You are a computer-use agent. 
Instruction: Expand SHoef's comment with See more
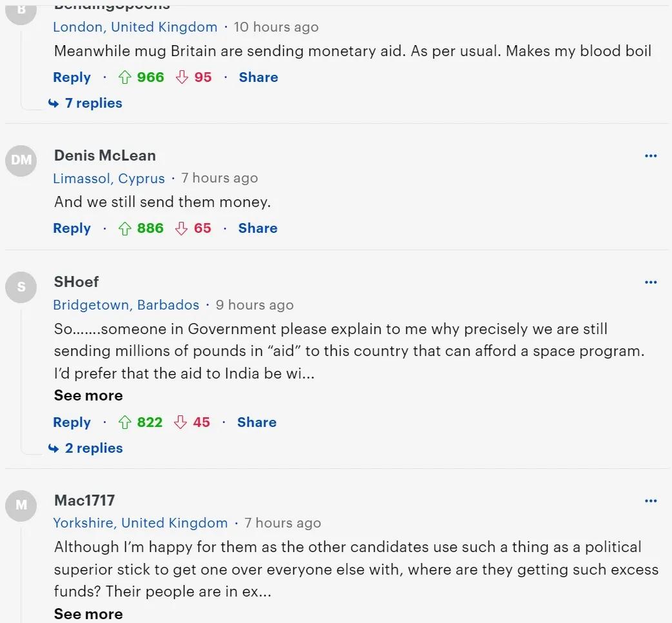(x=88, y=395)
